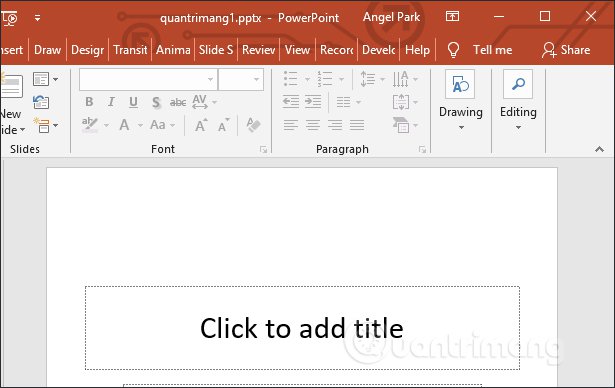Launch Paragraph dialog box
The width and height of the screenshot is (615, 388).
(422, 149)
